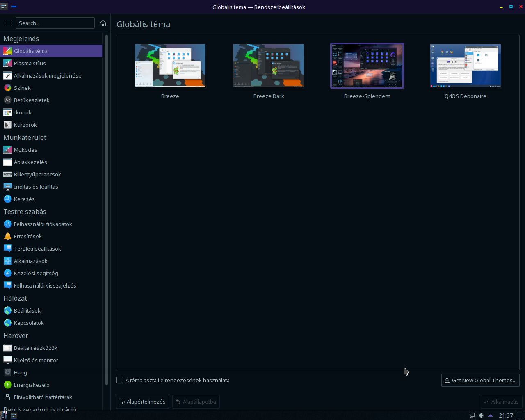Screen dimensions: 525x420
Task: Click the Alapállapotba button
Action: 196,402
